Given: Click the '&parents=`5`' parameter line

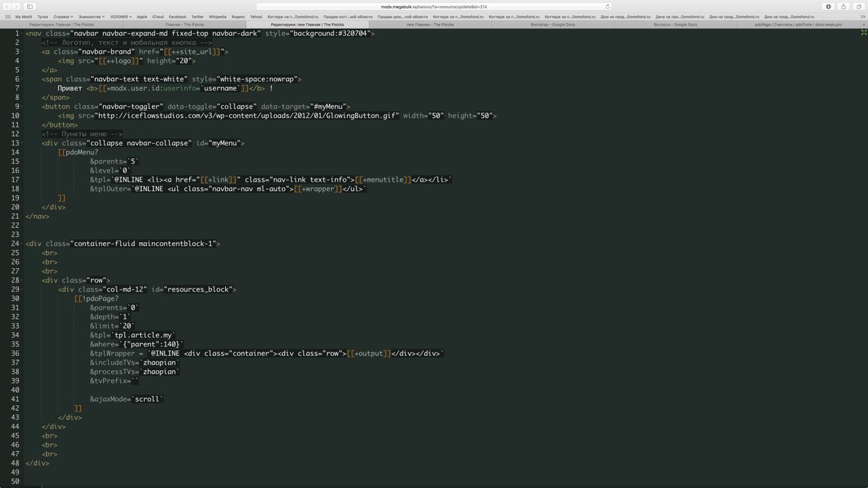Looking at the screenshot, I should click(x=115, y=161).
